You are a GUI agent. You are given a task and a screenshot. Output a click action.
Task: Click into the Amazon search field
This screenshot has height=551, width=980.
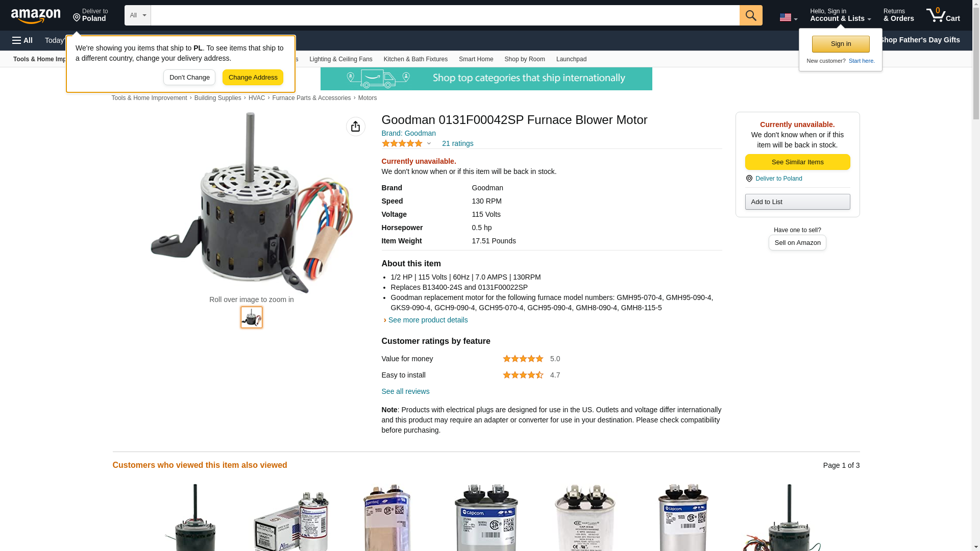pos(445,15)
